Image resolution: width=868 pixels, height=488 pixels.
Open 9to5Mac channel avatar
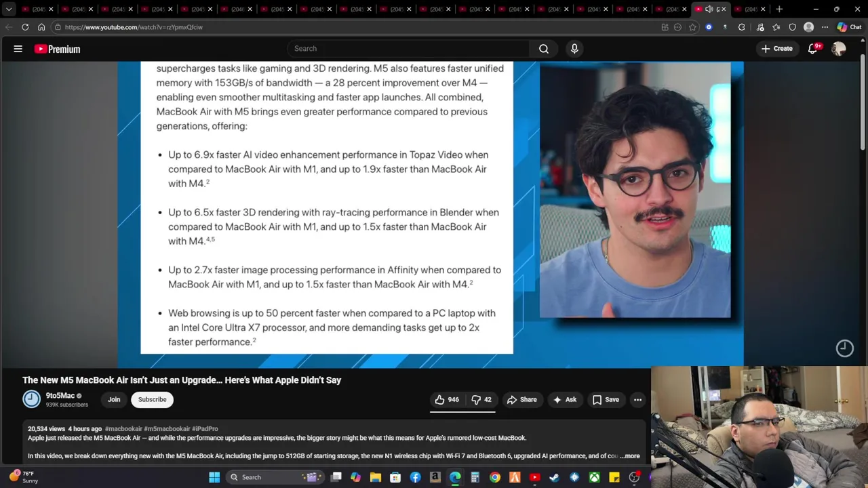32,399
